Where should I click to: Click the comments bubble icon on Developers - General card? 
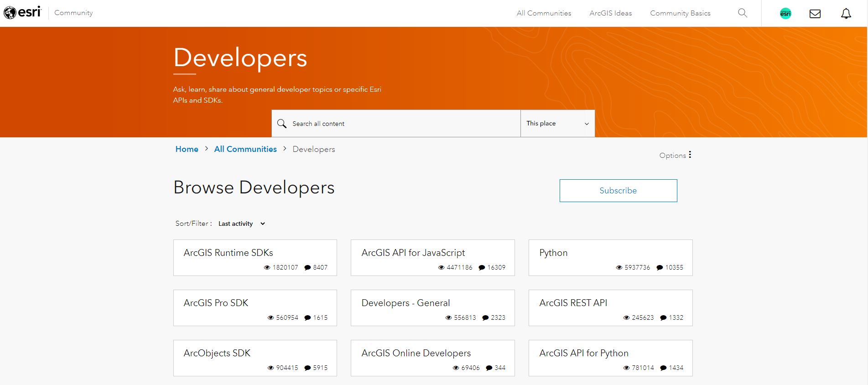coord(485,318)
